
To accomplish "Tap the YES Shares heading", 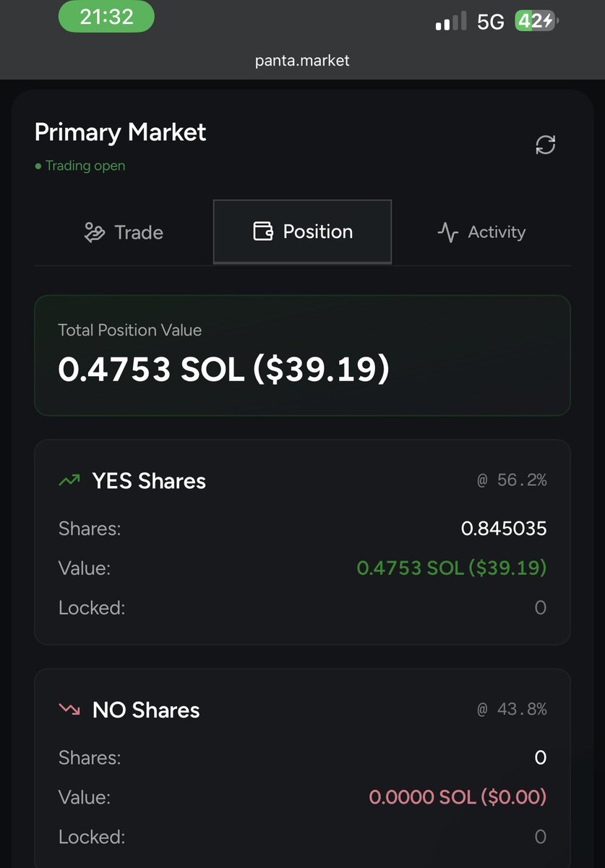I will [x=149, y=481].
